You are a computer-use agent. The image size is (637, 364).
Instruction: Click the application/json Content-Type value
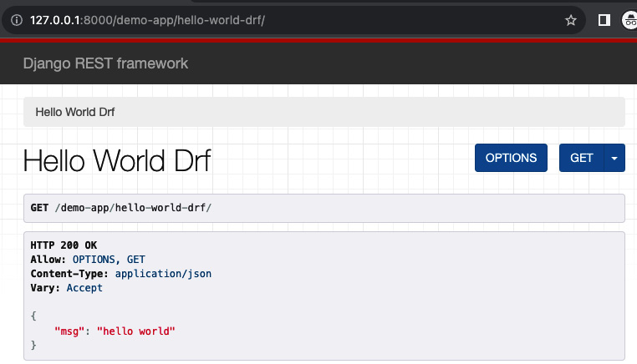pyautogui.click(x=163, y=274)
